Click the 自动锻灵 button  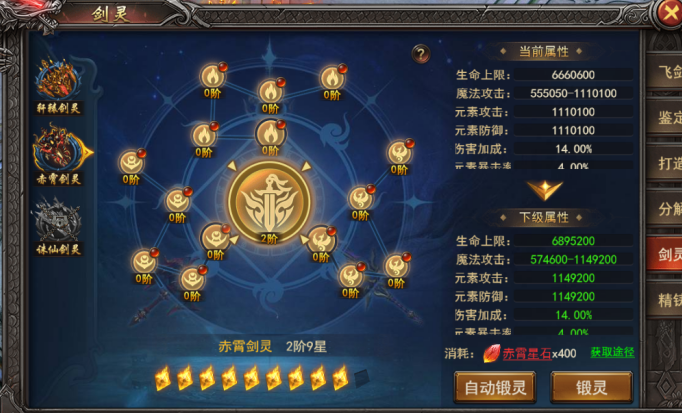tap(495, 387)
